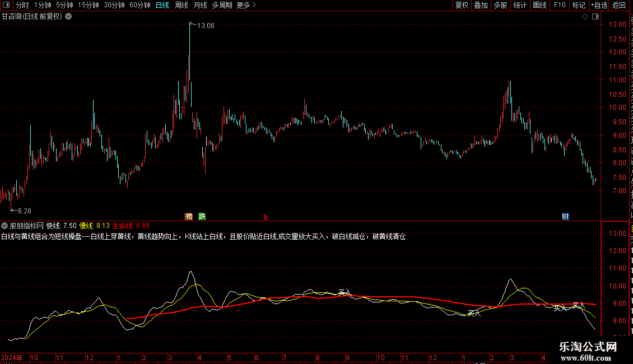Screen dimensions: 633x364
Task: Click the 2024年 label on the time axis
Action: 12,357
